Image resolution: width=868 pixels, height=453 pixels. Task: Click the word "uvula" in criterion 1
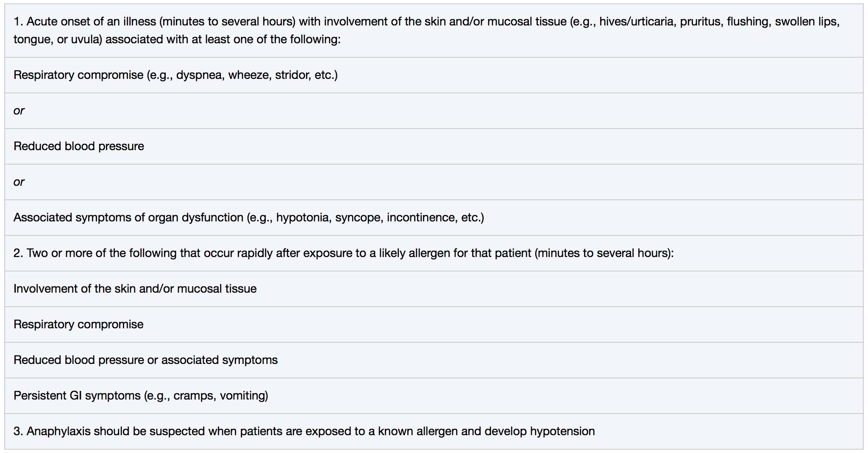pyautogui.click(x=86, y=39)
